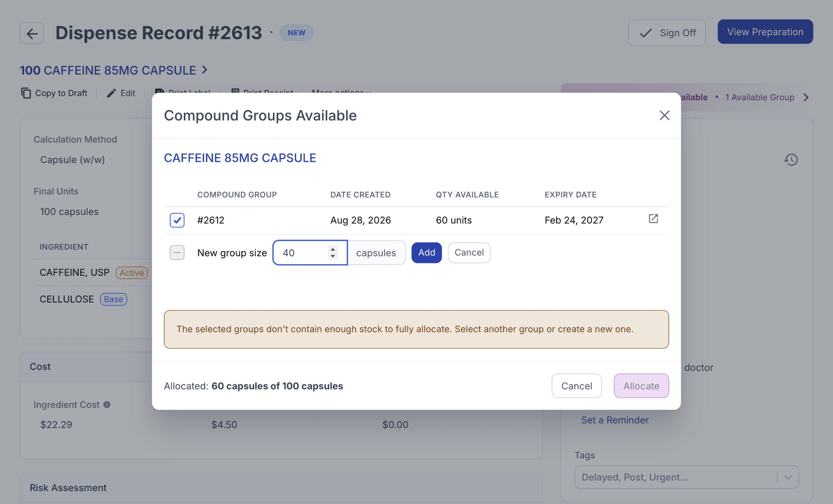Viewport: 833px width, 504px height.
Task: Click the #2612 group number
Action: (x=211, y=220)
